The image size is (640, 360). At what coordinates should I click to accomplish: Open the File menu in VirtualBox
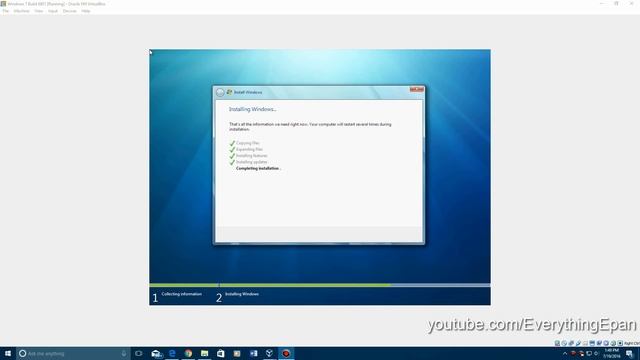(x=6, y=11)
